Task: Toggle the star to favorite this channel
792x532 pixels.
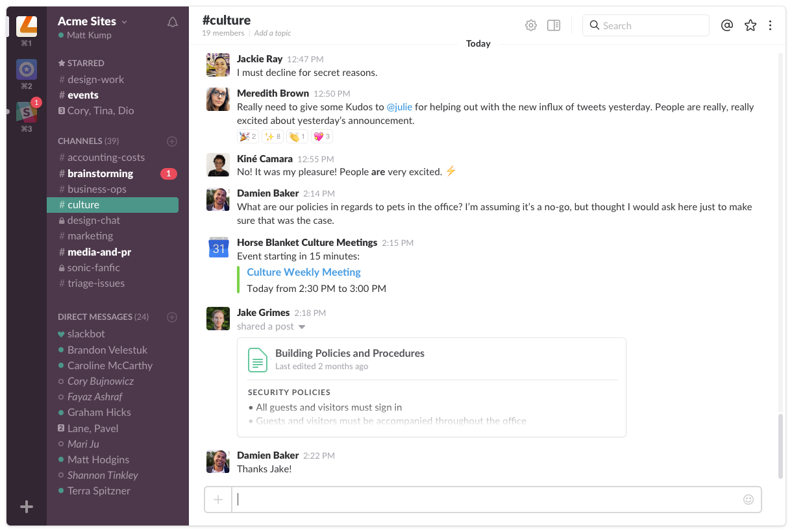Action: pos(750,25)
